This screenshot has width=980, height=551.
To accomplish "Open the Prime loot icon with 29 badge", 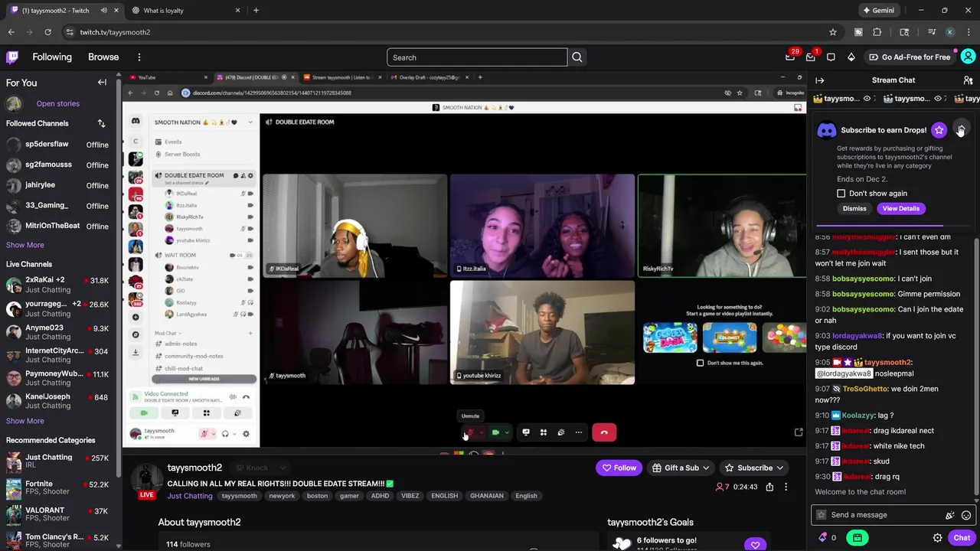I will click(x=790, y=57).
